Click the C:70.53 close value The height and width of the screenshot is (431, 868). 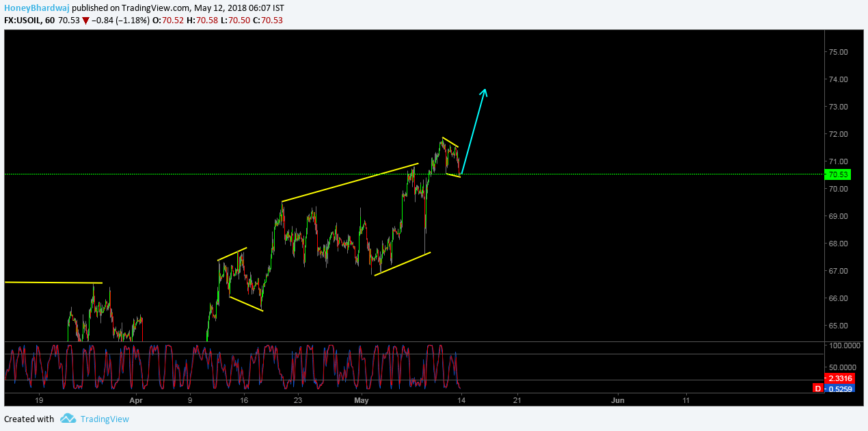[267, 21]
